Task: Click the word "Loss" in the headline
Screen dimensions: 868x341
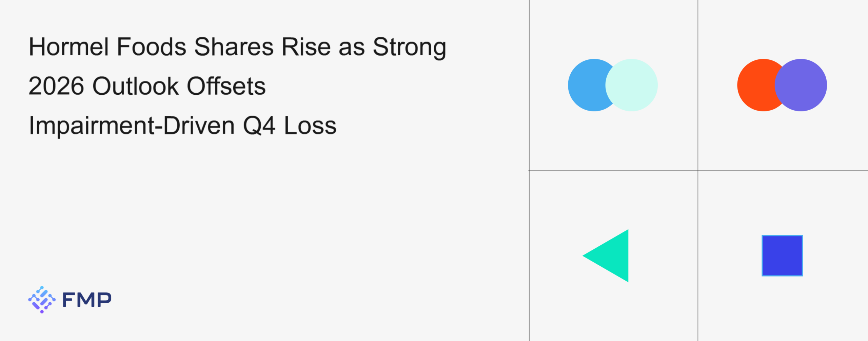Action: point(310,126)
